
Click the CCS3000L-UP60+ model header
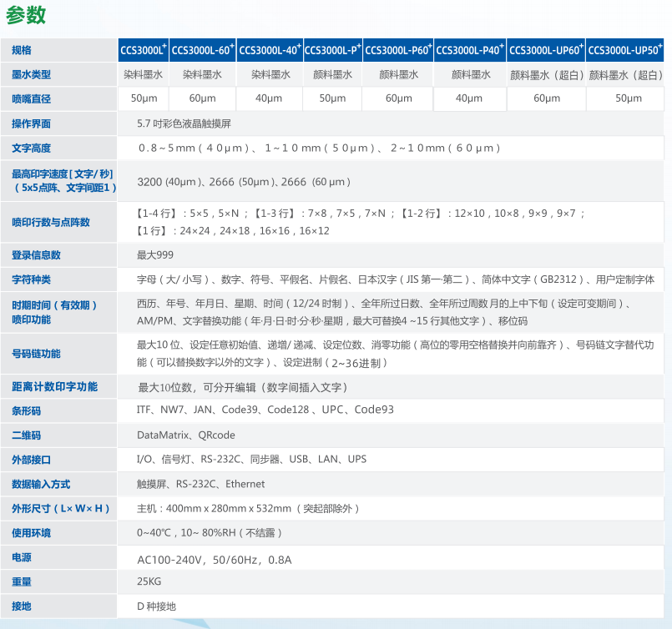tap(546, 50)
